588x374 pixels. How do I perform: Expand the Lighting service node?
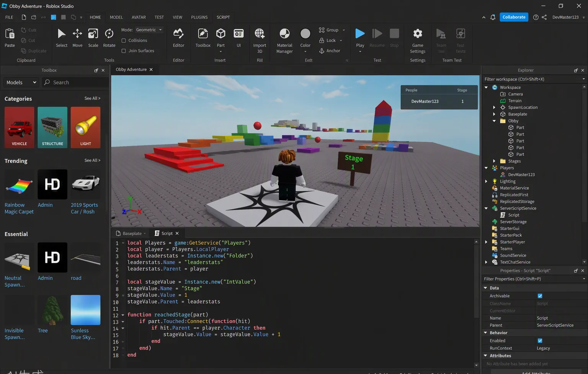point(486,181)
